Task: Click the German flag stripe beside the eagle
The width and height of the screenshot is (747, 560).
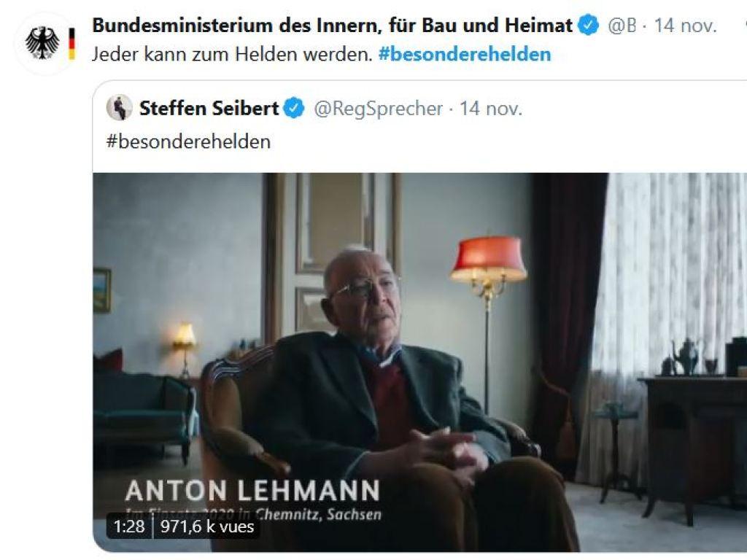Action: point(71,43)
